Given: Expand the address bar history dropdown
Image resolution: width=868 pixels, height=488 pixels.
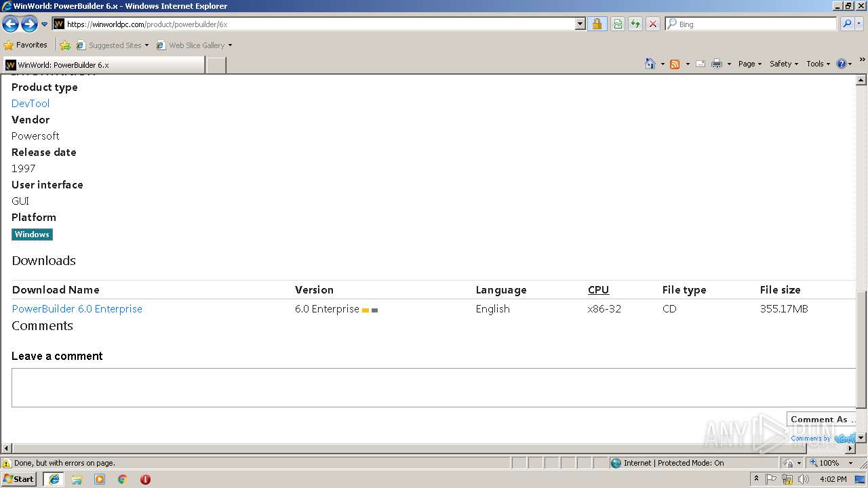Looking at the screenshot, I should 580,24.
